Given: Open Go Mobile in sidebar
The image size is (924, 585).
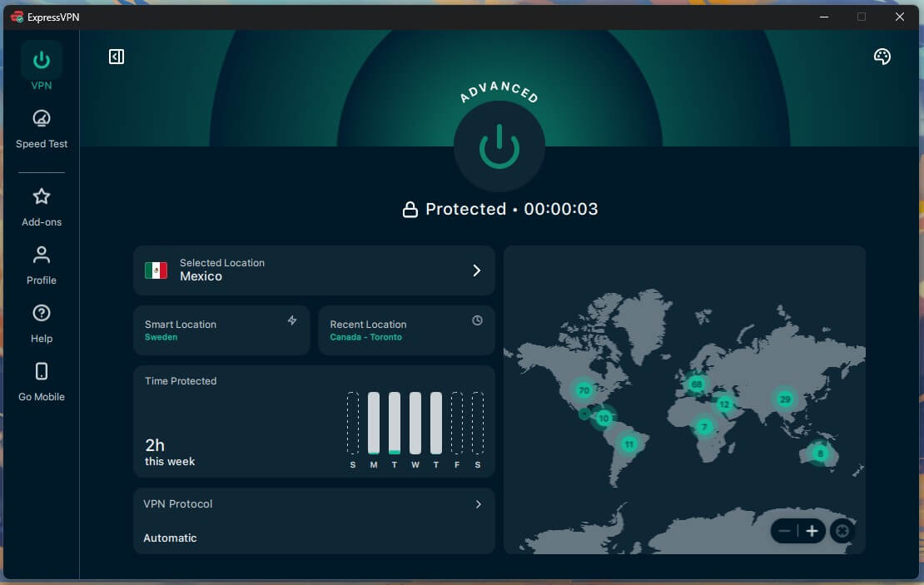Looking at the screenshot, I should pyautogui.click(x=42, y=382).
